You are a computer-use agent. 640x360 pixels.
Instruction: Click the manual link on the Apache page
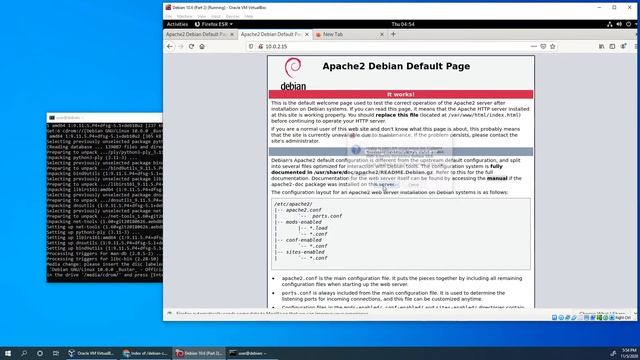pos(497,178)
